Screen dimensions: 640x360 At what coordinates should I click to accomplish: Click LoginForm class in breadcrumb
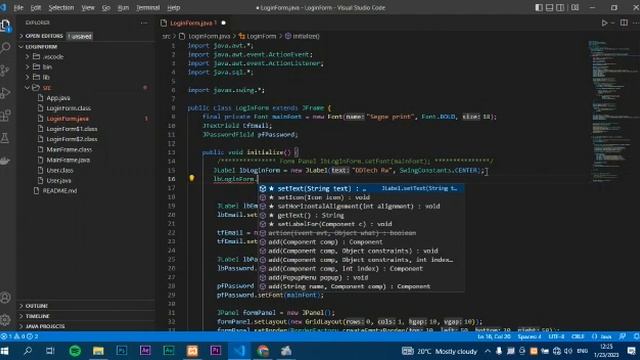[257, 36]
